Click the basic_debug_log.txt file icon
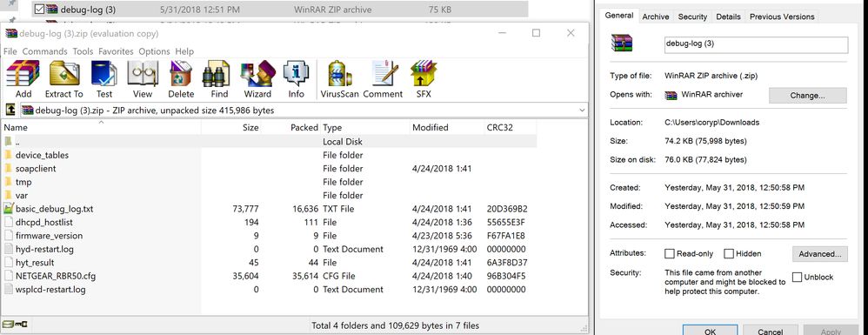The image size is (868, 335). [x=8, y=209]
